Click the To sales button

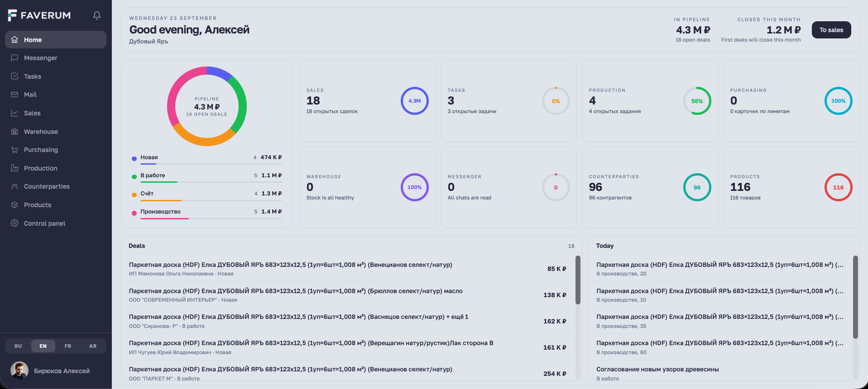pyautogui.click(x=831, y=30)
